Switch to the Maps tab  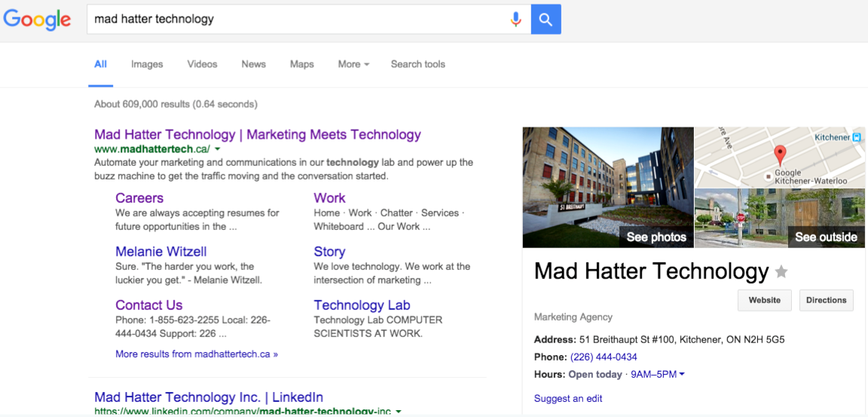pos(301,64)
